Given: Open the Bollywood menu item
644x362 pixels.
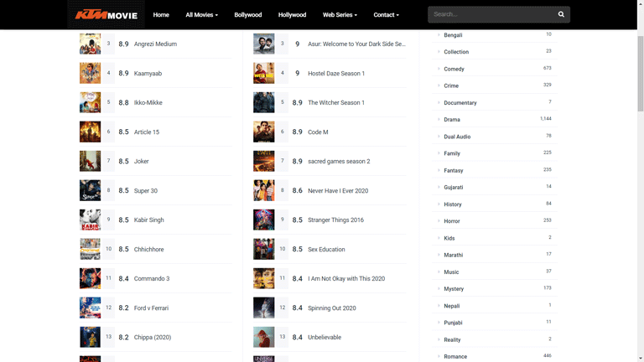Looking at the screenshot, I should click(248, 15).
